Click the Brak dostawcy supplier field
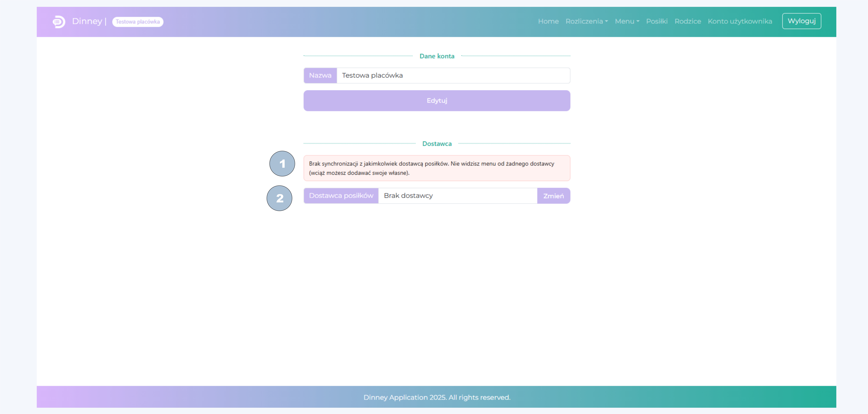This screenshot has height=414, width=868. pyautogui.click(x=457, y=196)
